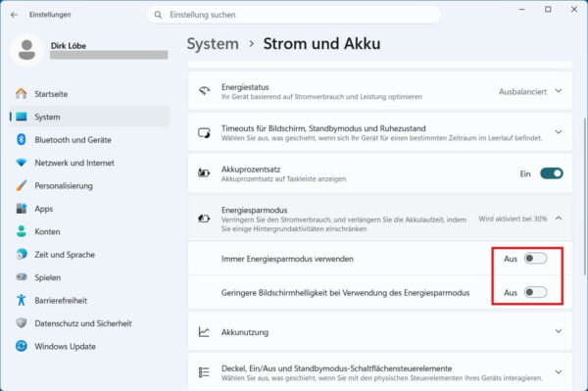Click the Bluetooth icon in sidebar
Image resolution: width=588 pixels, height=391 pixels.
tap(22, 139)
